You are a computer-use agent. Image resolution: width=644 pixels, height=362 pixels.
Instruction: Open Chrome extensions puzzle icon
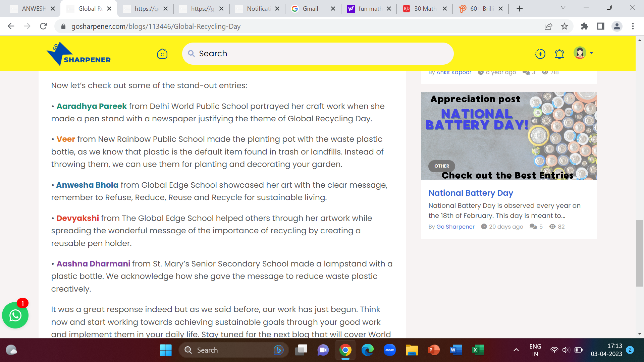click(x=585, y=26)
